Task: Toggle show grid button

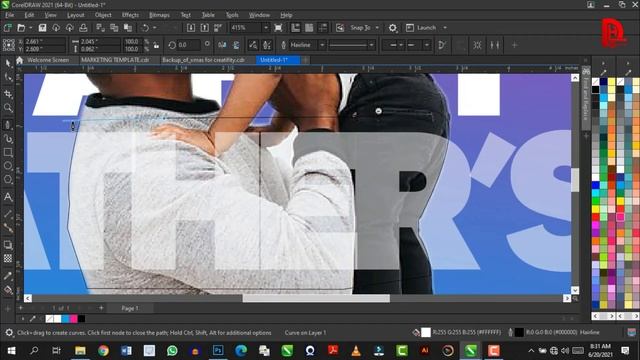Action: point(309,28)
